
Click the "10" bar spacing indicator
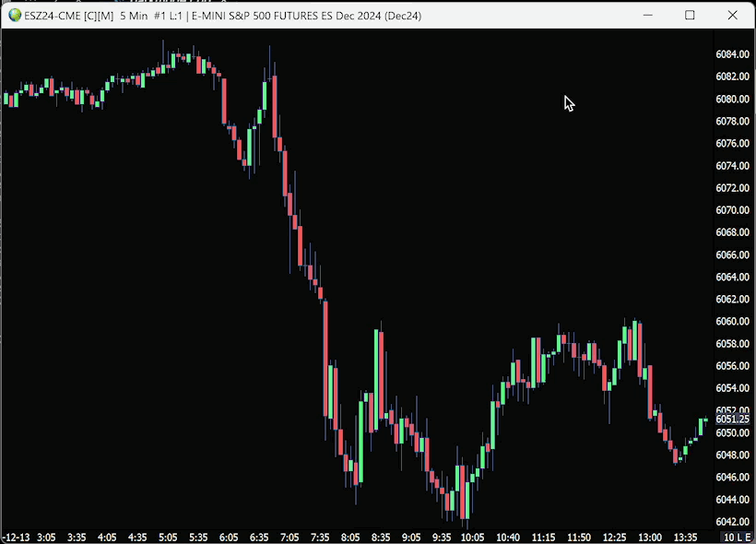(x=728, y=538)
